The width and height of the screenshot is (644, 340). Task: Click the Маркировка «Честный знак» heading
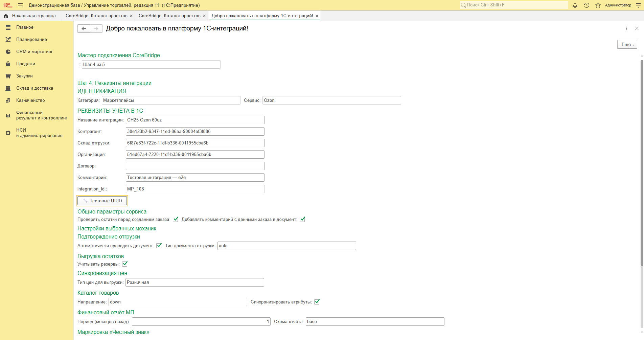click(x=113, y=332)
